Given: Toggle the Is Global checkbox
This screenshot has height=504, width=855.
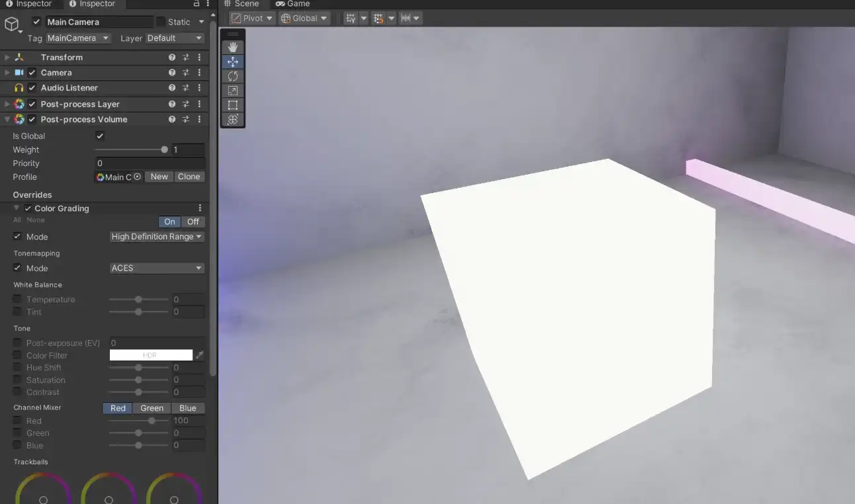Looking at the screenshot, I should 100,136.
